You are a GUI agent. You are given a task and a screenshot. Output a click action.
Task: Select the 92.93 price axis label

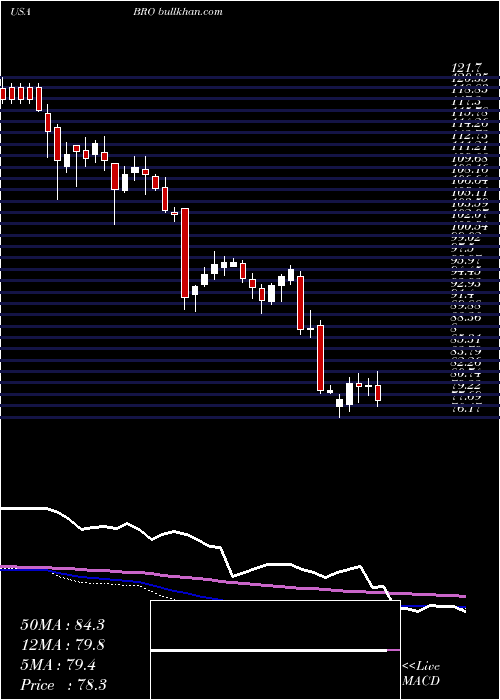coord(468,284)
